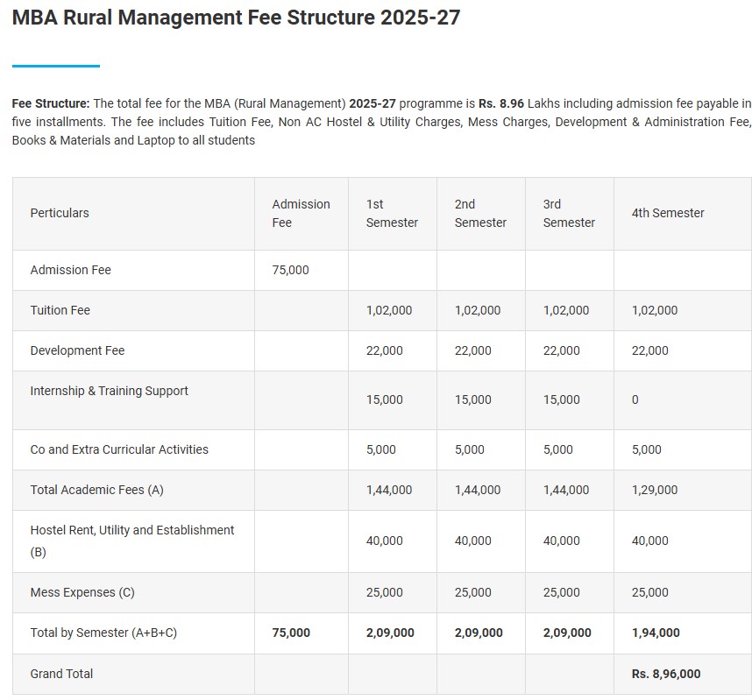Click the Admission Fee column header

301,213
